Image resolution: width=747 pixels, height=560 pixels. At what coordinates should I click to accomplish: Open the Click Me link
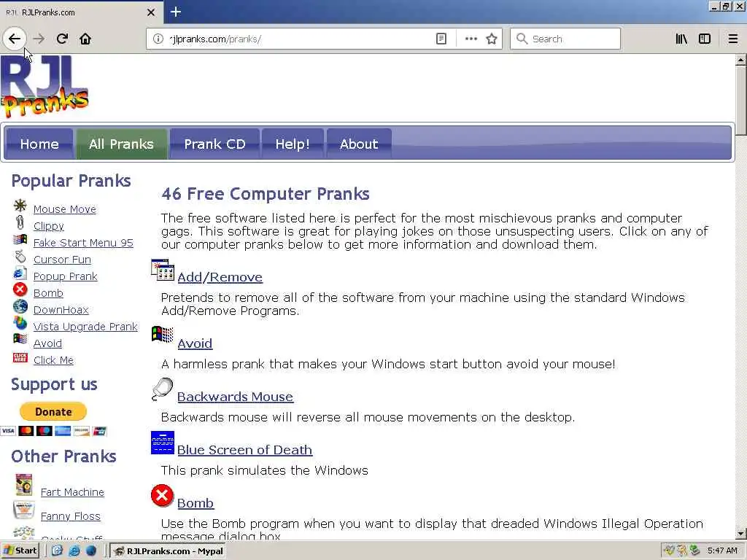point(53,360)
